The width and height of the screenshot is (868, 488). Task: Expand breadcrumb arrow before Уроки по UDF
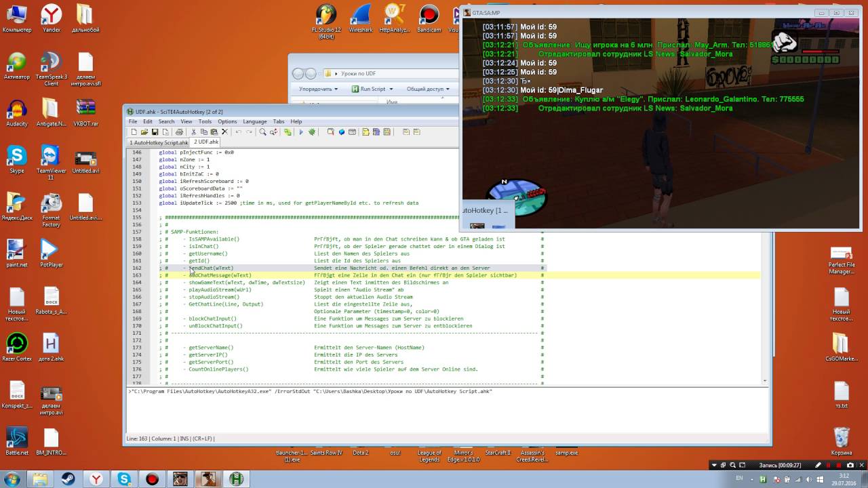336,73
